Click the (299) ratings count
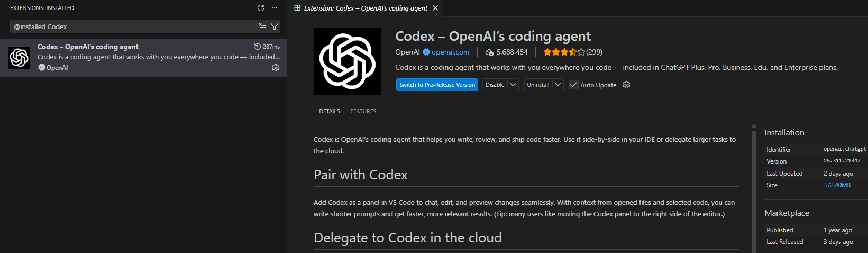868x253 pixels. coord(594,52)
